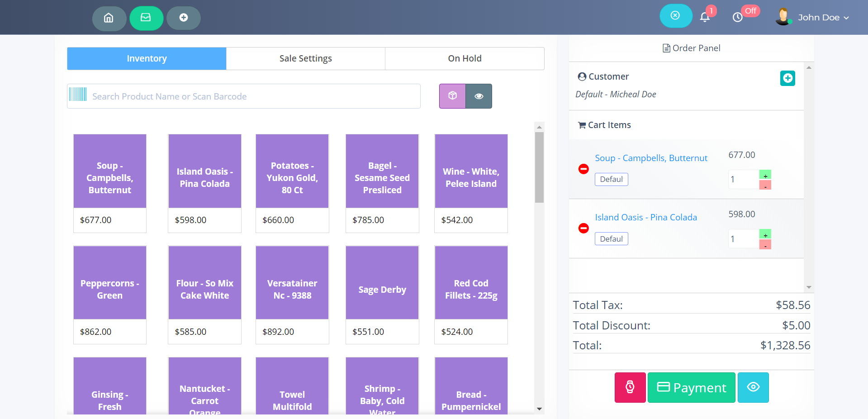Click the home icon in the top bar
868x419 pixels.
coord(109,18)
